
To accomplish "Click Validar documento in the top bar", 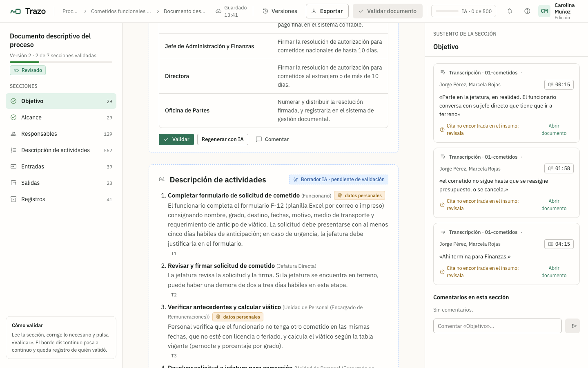I will pos(388,11).
